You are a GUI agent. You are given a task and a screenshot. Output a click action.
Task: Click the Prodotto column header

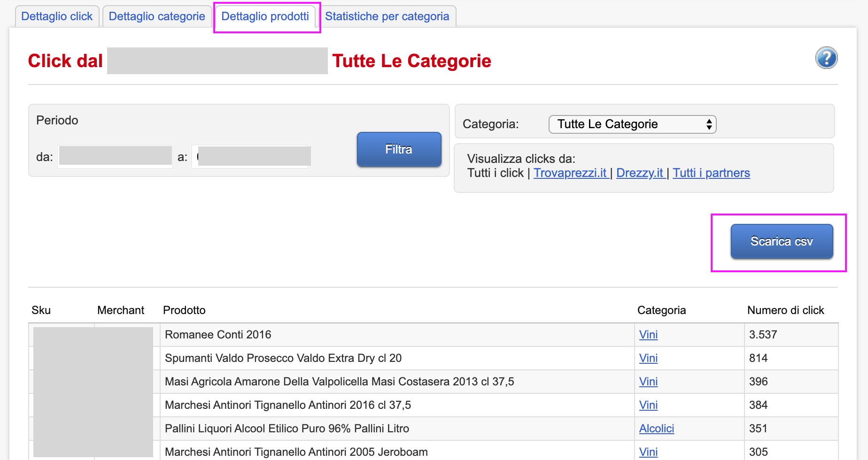pyautogui.click(x=184, y=310)
